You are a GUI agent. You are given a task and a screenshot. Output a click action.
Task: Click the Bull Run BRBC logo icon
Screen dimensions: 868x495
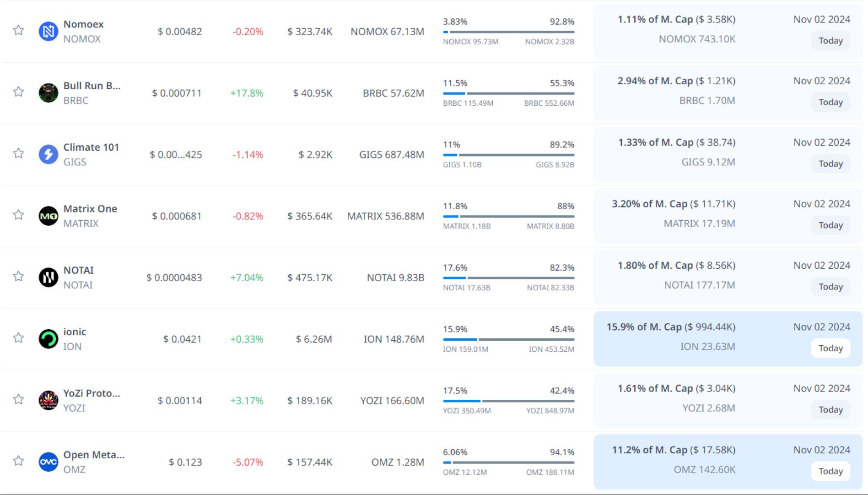pyautogui.click(x=48, y=93)
